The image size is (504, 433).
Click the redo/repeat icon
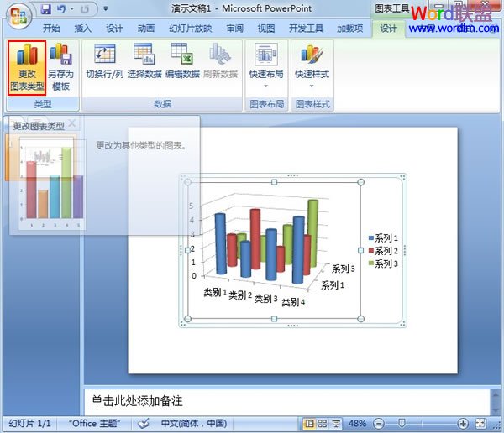click(85, 9)
